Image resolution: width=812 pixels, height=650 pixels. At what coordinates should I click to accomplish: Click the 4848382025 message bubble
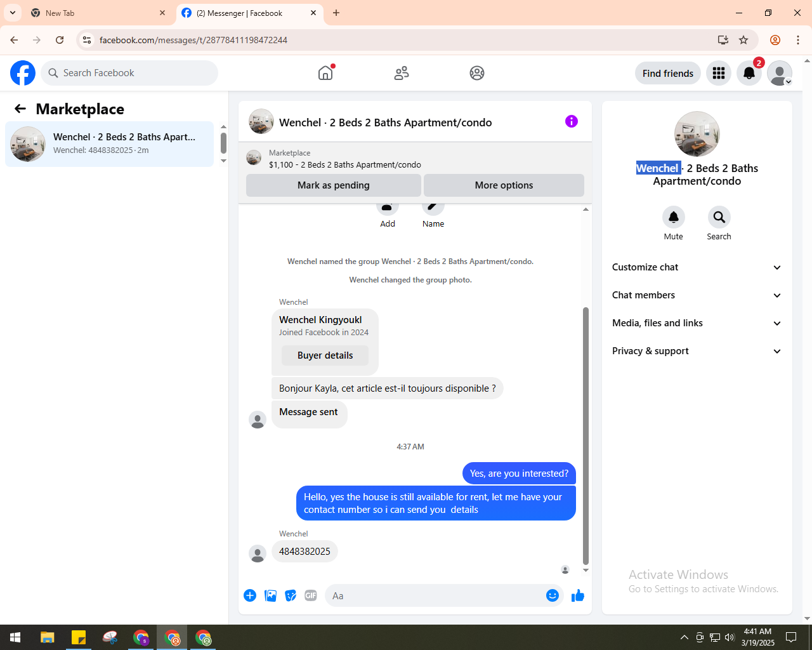click(x=304, y=552)
